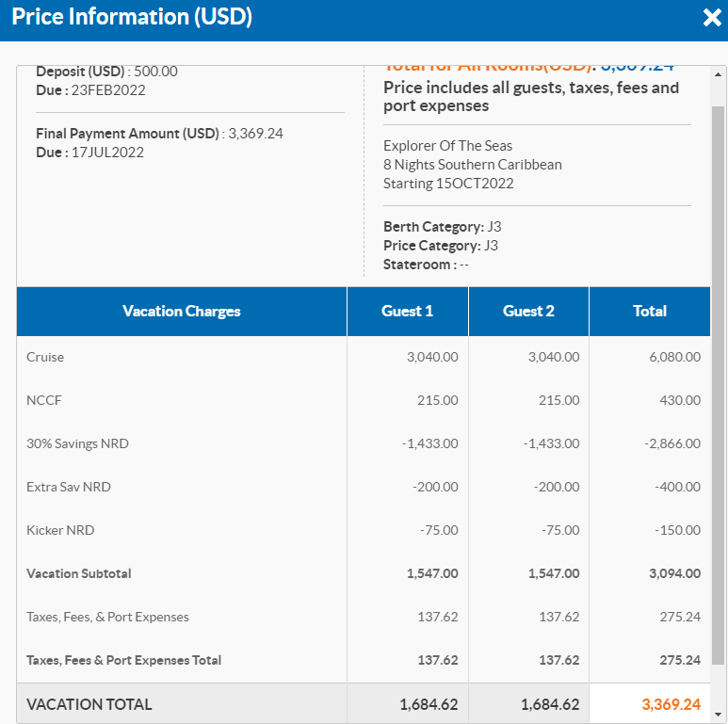Select the Vacation Charges column header

[182, 311]
